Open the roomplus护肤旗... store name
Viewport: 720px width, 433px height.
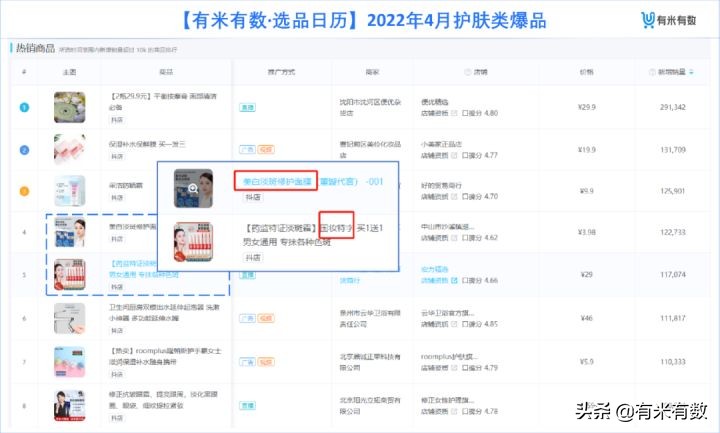click(x=450, y=356)
